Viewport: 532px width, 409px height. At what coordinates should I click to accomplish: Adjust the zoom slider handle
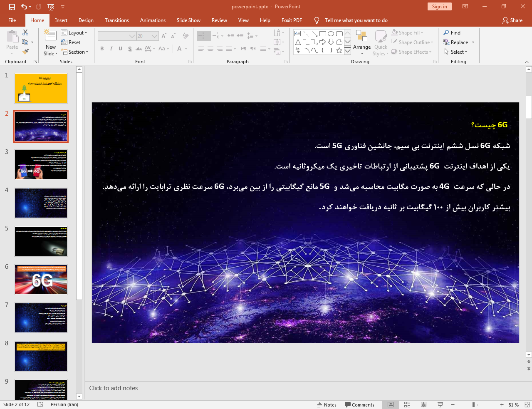pyautogui.click(x=473, y=405)
